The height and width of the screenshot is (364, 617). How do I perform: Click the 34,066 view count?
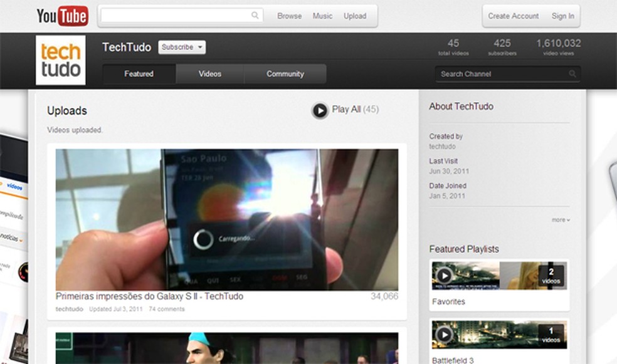[x=384, y=296]
